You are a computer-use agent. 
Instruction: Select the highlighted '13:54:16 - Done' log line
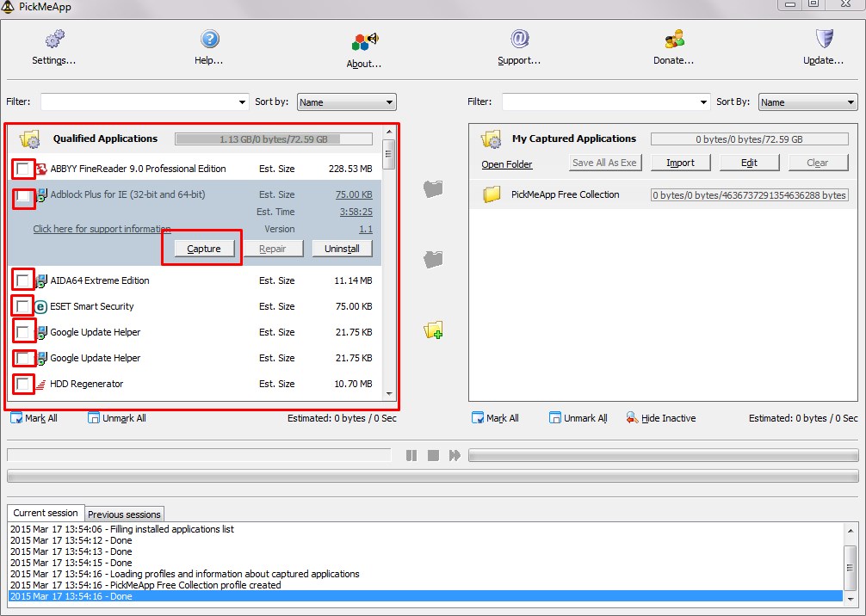(x=426, y=596)
